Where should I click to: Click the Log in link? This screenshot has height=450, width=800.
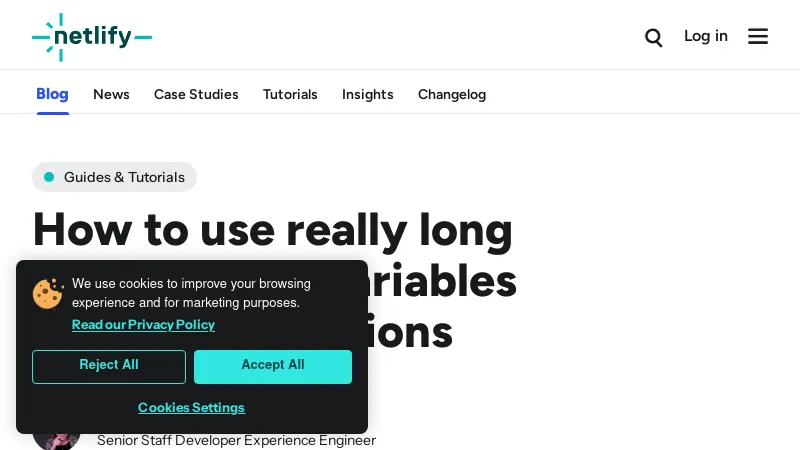(x=706, y=36)
